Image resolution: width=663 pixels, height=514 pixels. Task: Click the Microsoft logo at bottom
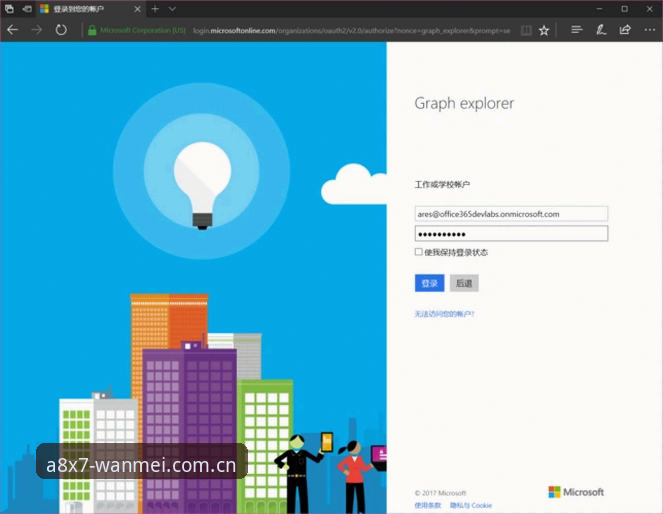[576, 492]
